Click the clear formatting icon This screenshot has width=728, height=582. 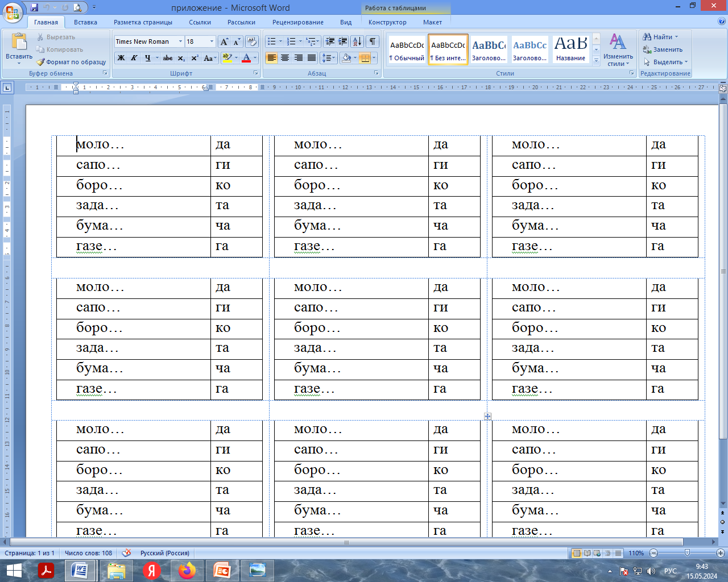pos(252,41)
